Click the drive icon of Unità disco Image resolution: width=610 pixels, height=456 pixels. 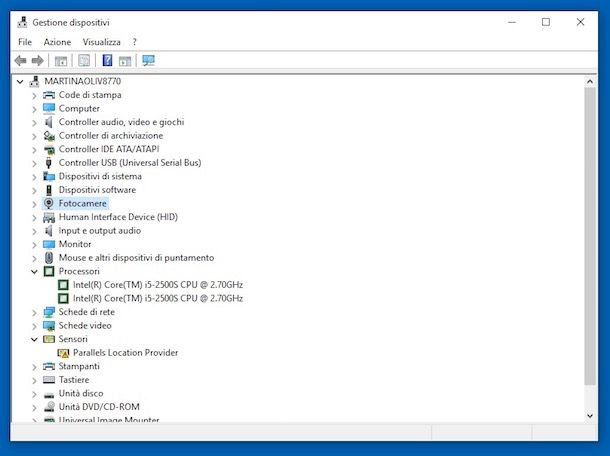[49, 395]
